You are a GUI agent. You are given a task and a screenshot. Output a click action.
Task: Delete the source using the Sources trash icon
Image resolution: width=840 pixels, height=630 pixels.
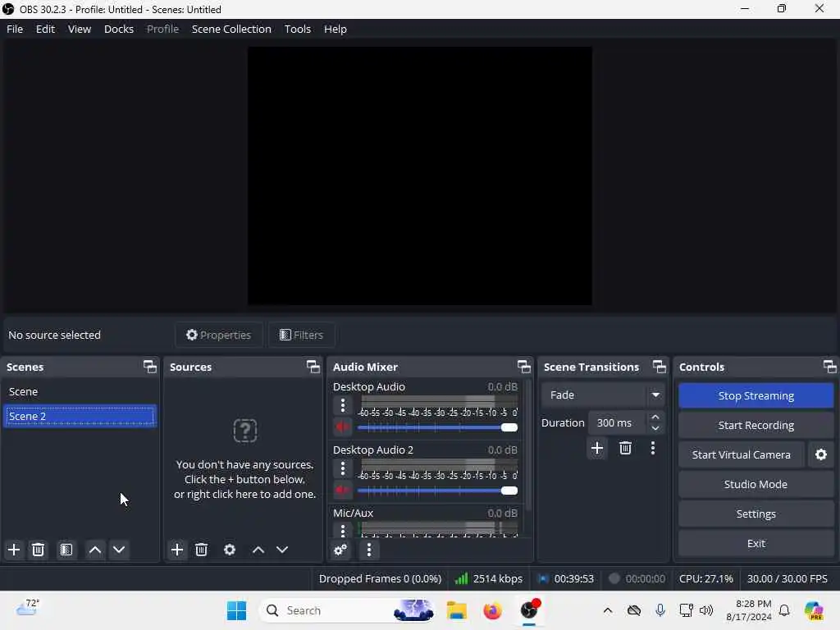click(x=201, y=550)
